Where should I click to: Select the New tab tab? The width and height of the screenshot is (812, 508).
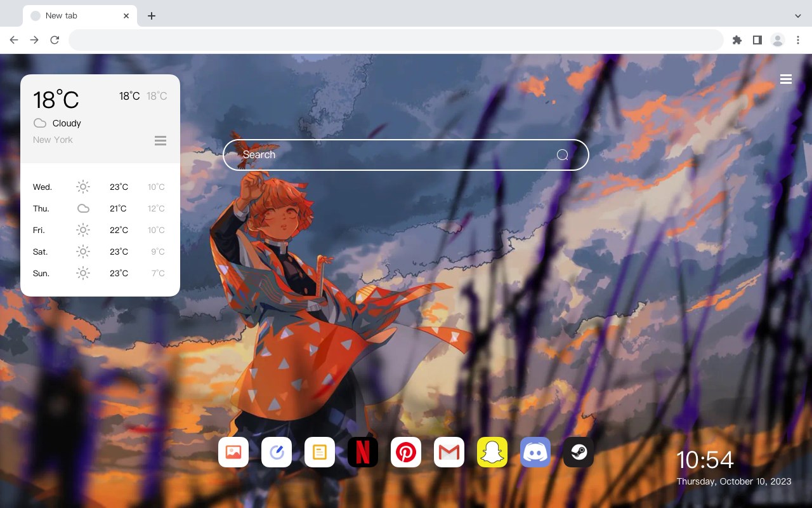[80, 16]
